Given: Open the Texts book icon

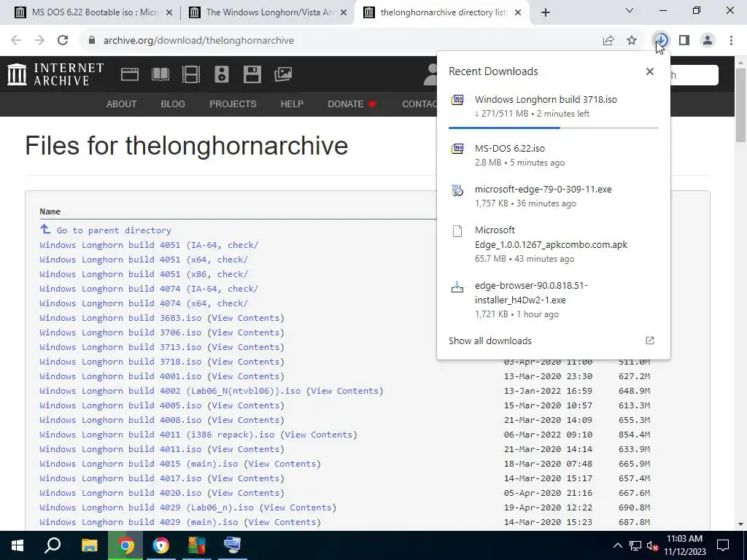Looking at the screenshot, I should [160, 74].
